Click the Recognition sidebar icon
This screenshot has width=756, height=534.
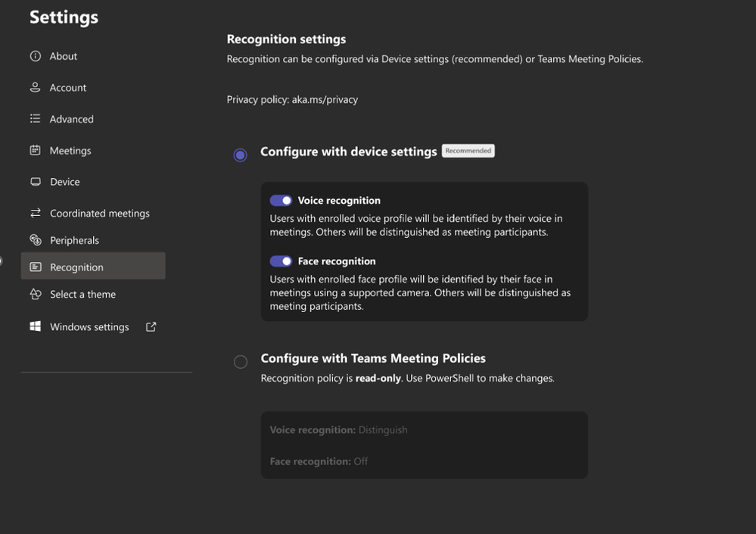(x=35, y=267)
